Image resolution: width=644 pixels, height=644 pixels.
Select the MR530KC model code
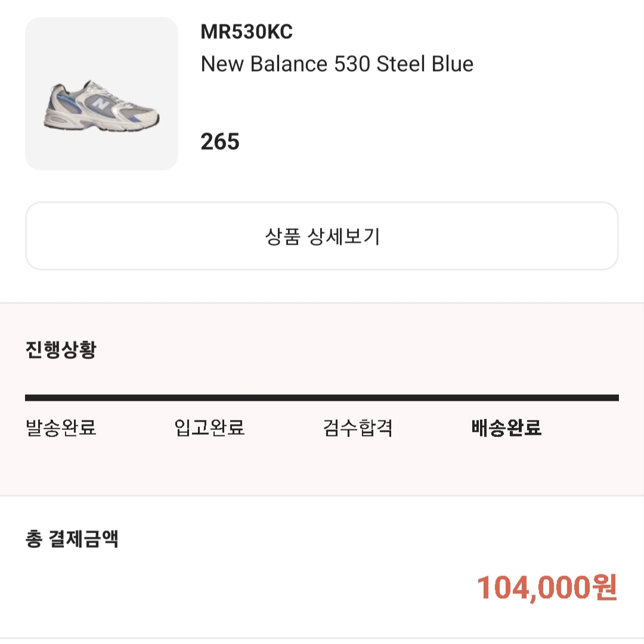click(x=246, y=32)
